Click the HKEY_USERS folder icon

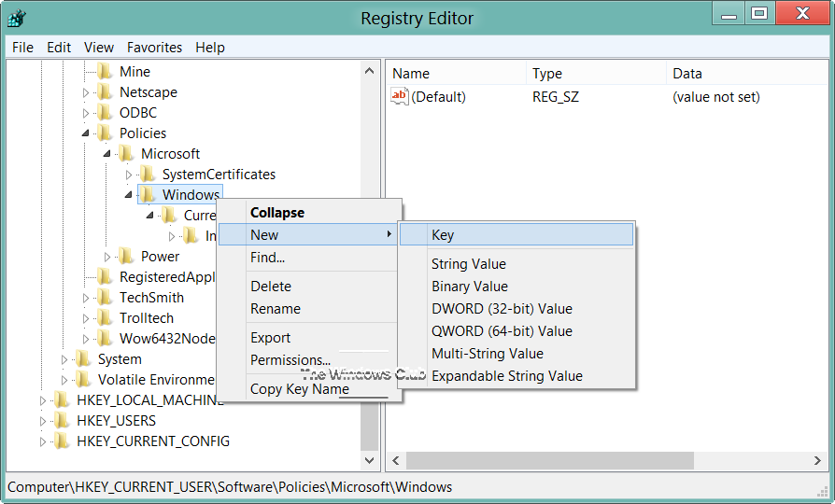[x=62, y=421]
